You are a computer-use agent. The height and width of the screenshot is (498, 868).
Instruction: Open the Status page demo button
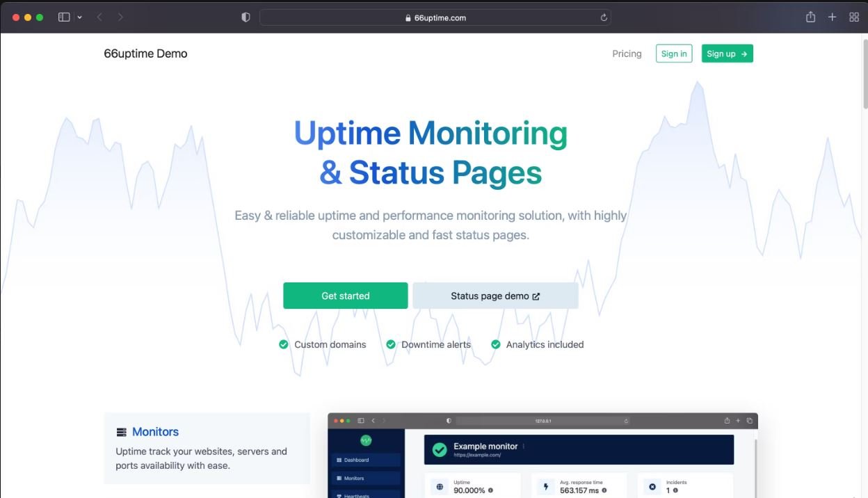[x=495, y=296]
